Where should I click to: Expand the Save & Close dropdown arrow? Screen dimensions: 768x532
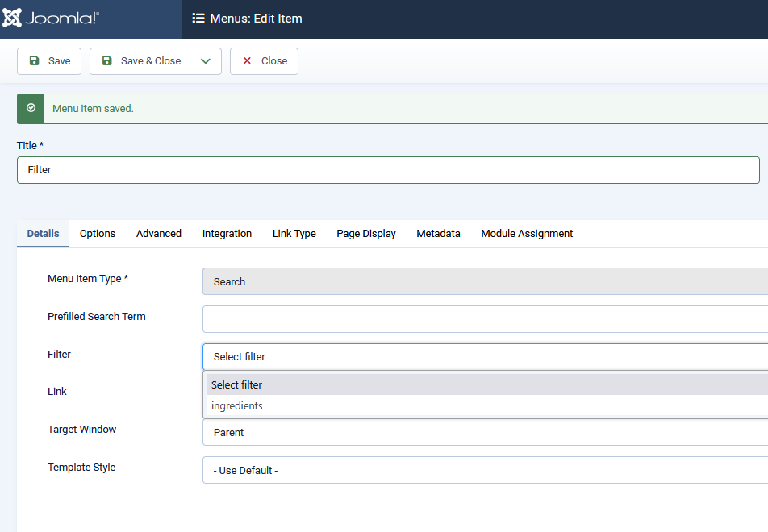coord(206,61)
